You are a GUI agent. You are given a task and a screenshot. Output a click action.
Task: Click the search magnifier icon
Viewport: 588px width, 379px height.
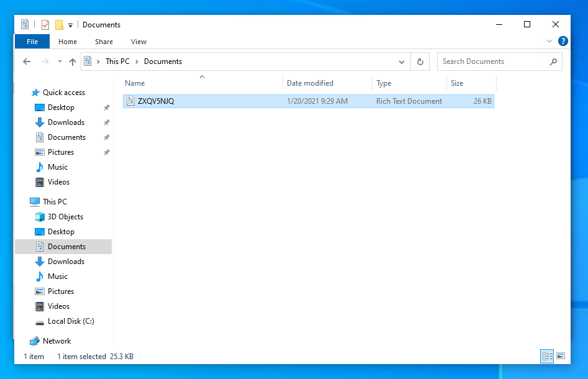[553, 62]
